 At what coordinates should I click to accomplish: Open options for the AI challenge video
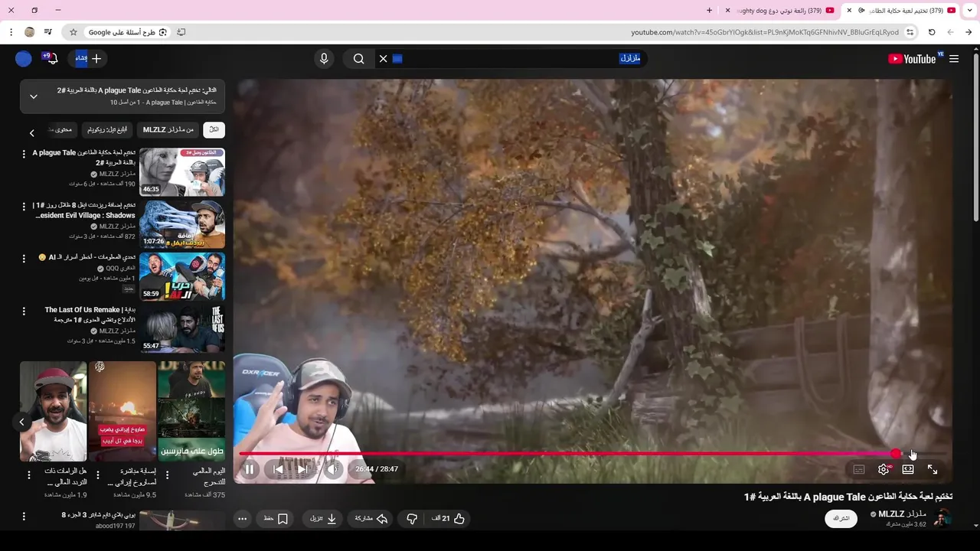(24, 259)
